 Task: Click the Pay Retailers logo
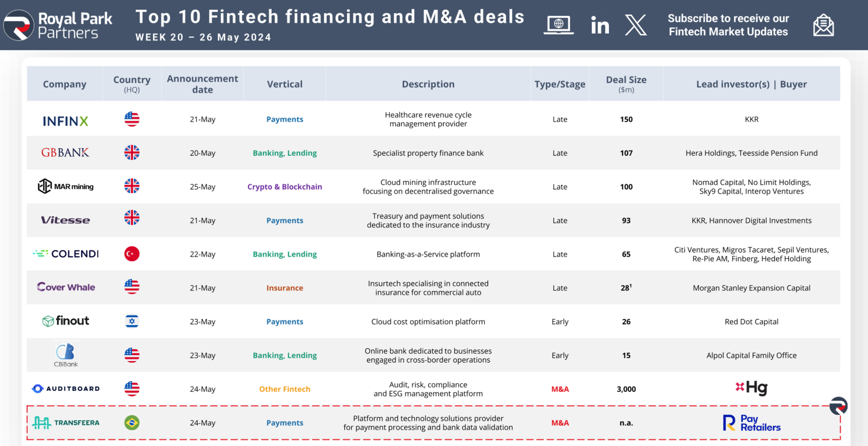[752, 423]
